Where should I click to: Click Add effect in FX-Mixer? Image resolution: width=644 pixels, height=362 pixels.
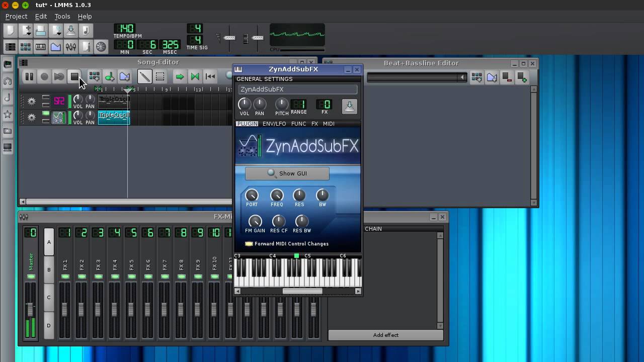click(x=386, y=335)
